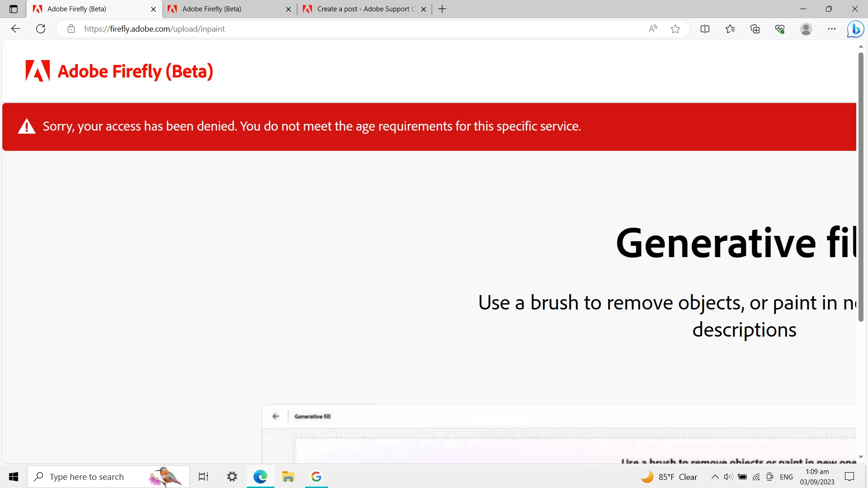Add page to favorites star icon
Screen dimensions: 868x488
[x=675, y=29]
